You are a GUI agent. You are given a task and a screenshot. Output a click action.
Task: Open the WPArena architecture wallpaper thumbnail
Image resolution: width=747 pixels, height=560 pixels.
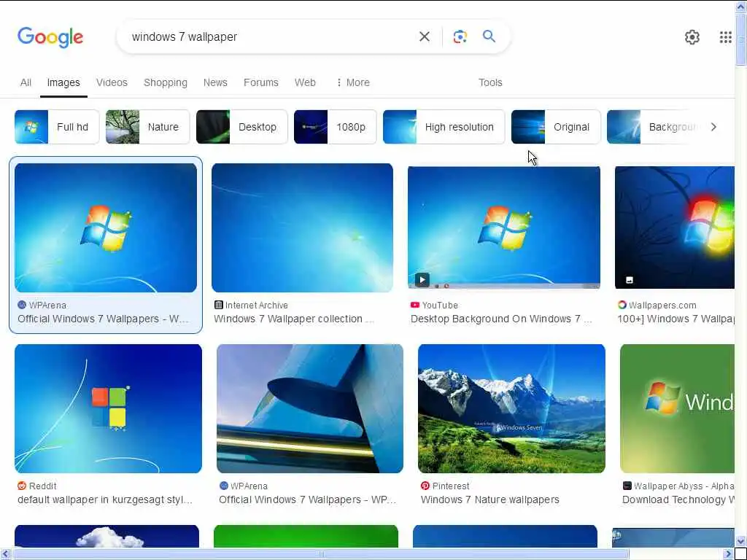(x=310, y=408)
